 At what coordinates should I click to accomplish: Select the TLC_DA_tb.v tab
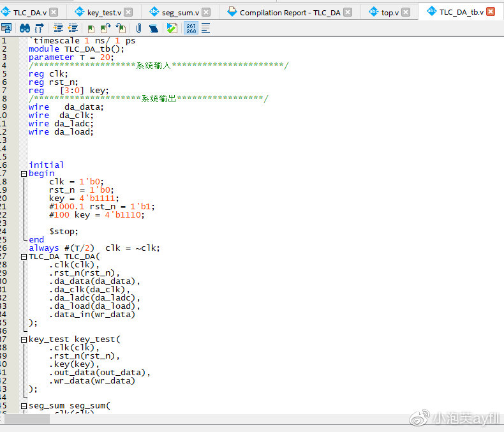click(x=461, y=12)
